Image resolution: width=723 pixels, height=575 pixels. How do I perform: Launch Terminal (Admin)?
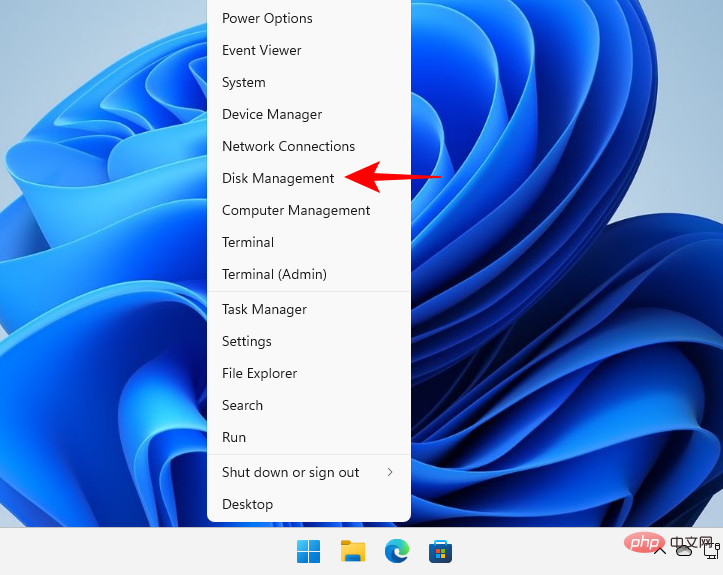(x=274, y=274)
